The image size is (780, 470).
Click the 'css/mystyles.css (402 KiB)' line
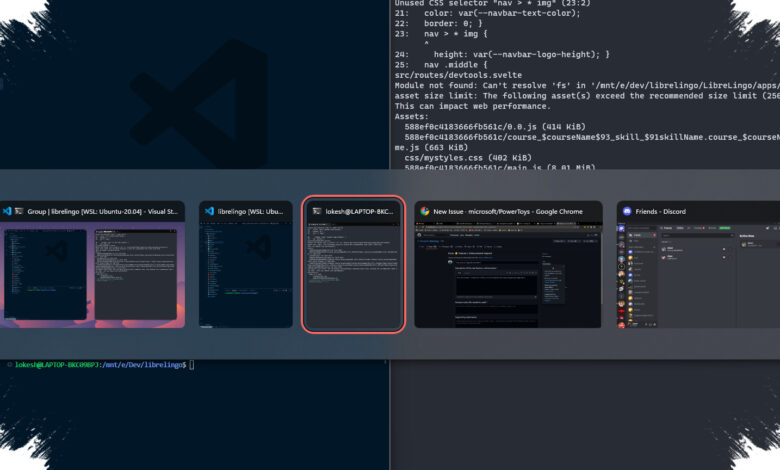(468, 158)
